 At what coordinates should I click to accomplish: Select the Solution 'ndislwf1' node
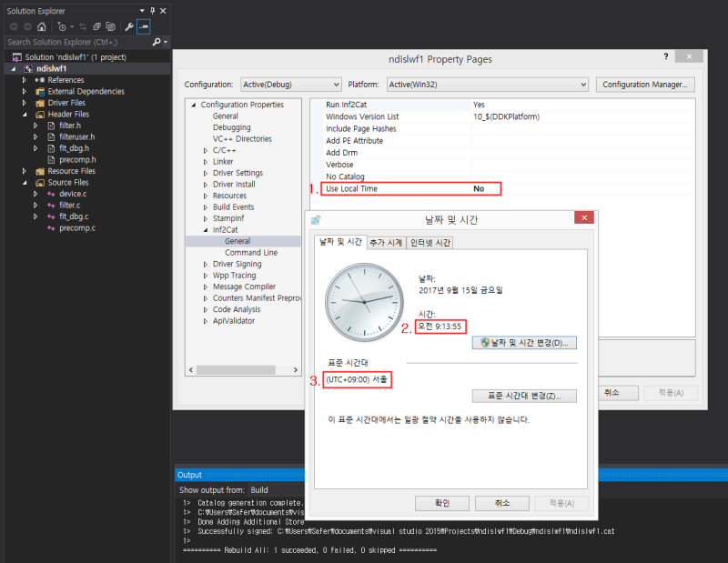(x=76, y=57)
